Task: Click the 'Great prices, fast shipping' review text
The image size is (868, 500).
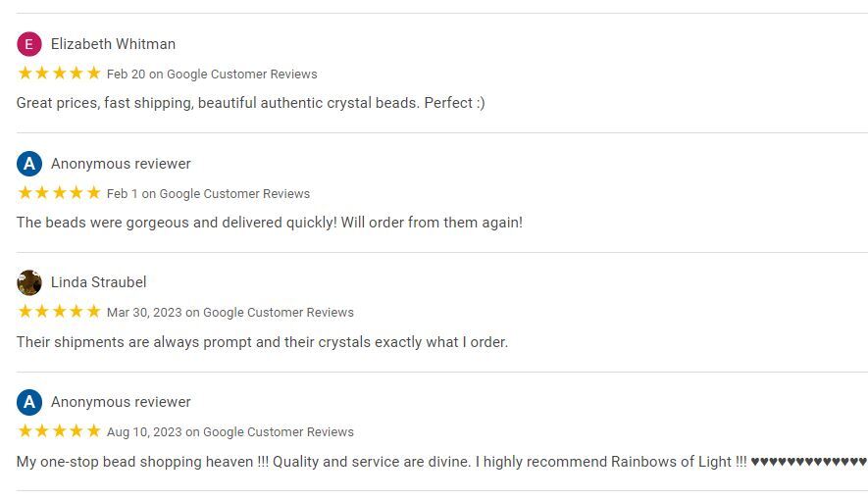Action: click(x=251, y=103)
